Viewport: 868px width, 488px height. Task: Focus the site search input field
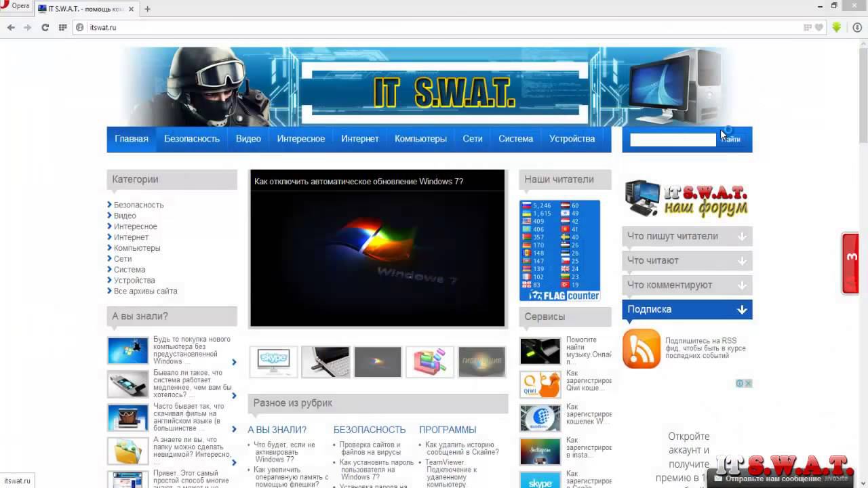(673, 139)
